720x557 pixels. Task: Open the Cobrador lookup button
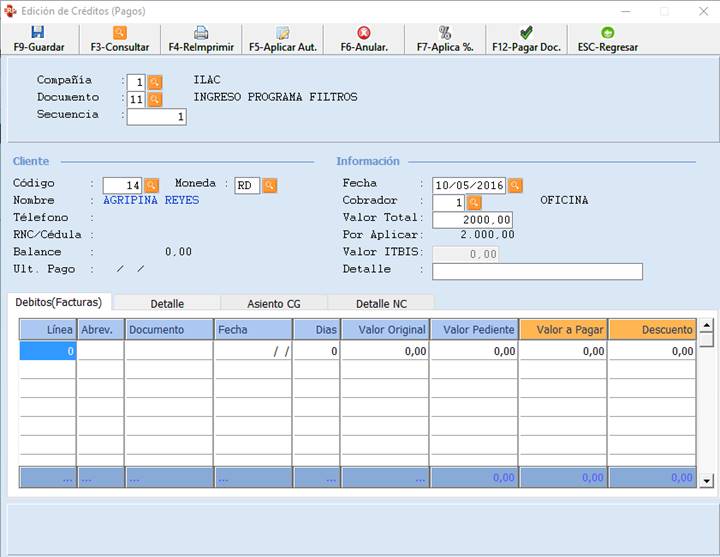click(x=474, y=202)
